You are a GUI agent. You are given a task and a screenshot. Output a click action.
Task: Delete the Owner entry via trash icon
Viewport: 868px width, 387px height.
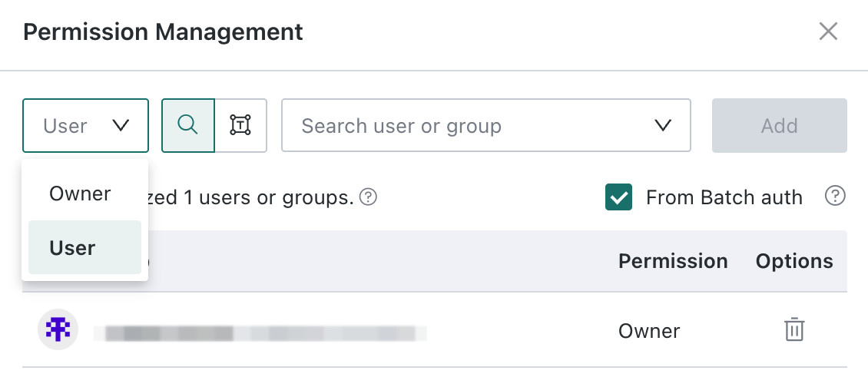pos(793,329)
